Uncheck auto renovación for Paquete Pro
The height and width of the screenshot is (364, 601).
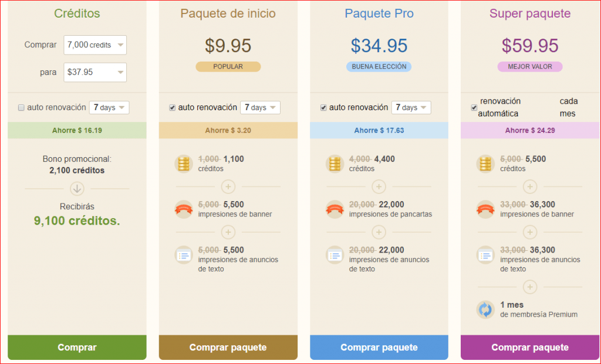(x=323, y=108)
